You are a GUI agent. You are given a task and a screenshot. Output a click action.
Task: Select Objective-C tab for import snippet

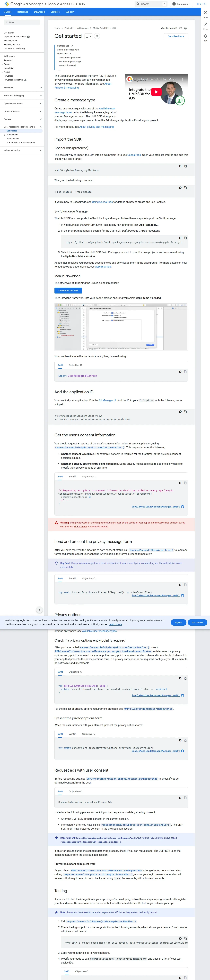(x=75, y=365)
